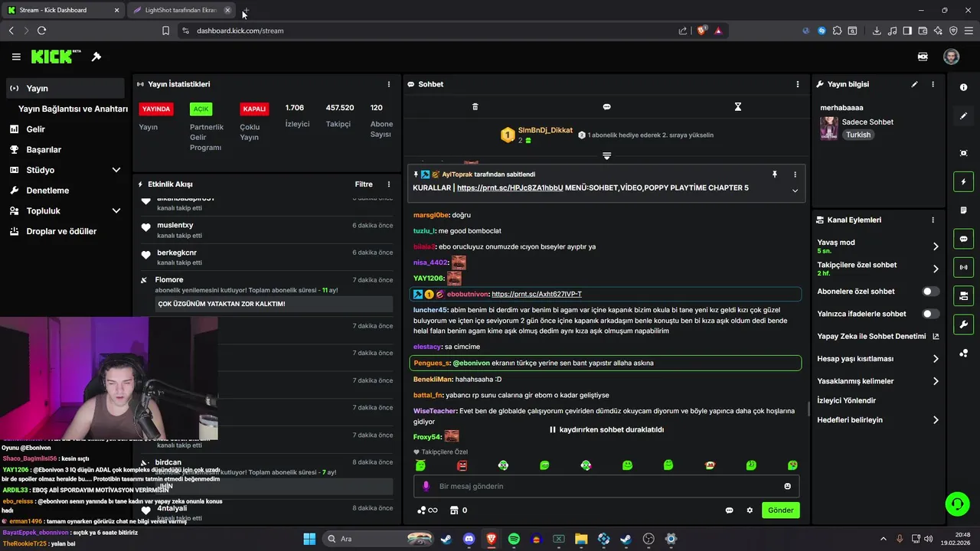Image resolution: width=980 pixels, height=551 pixels.
Task: Edit stream info with the pencil icon
Action: click(x=914, y=84)
